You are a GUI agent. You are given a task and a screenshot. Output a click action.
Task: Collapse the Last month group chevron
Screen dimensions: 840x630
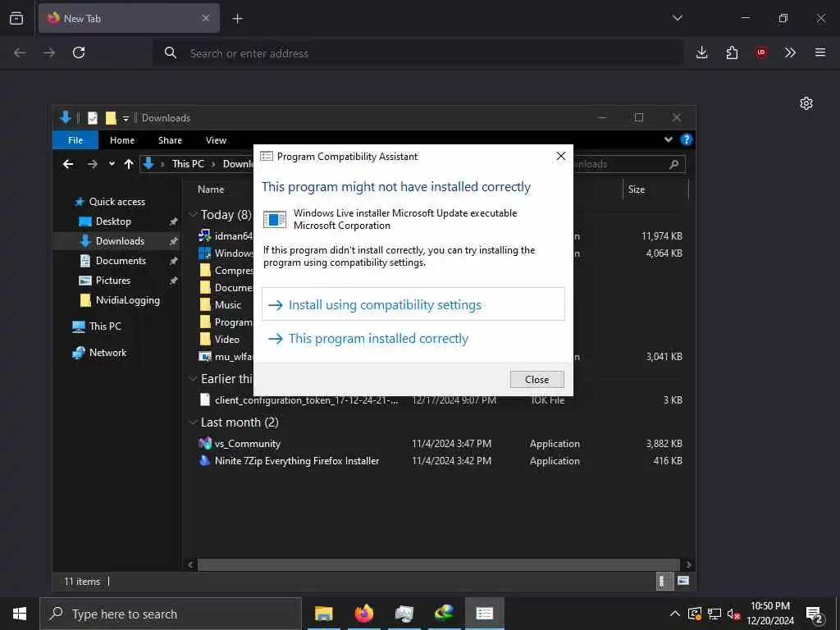(193, 422)
